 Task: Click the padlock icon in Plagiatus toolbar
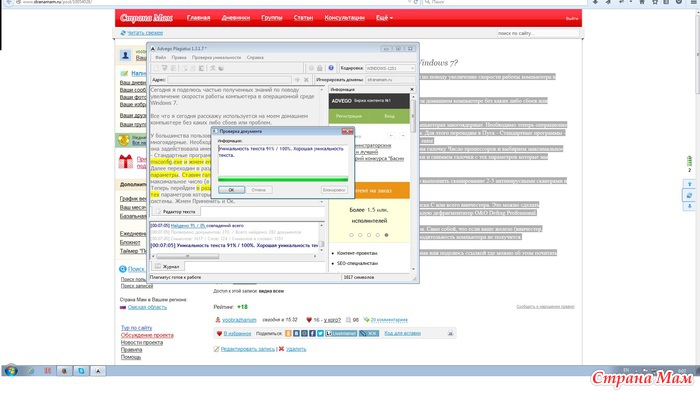tap(320, 68)
